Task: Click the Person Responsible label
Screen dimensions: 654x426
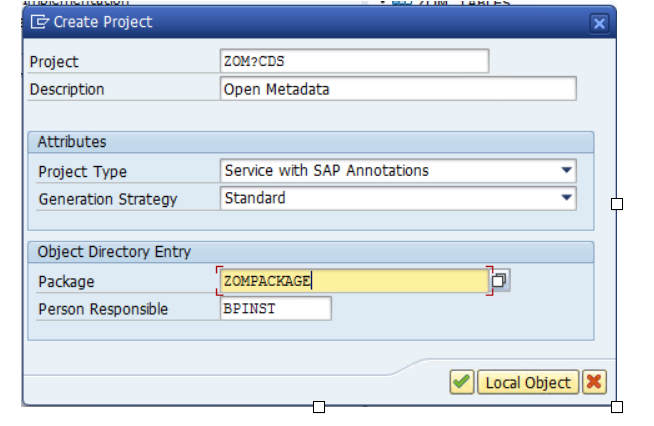Action: pos(103,309)
